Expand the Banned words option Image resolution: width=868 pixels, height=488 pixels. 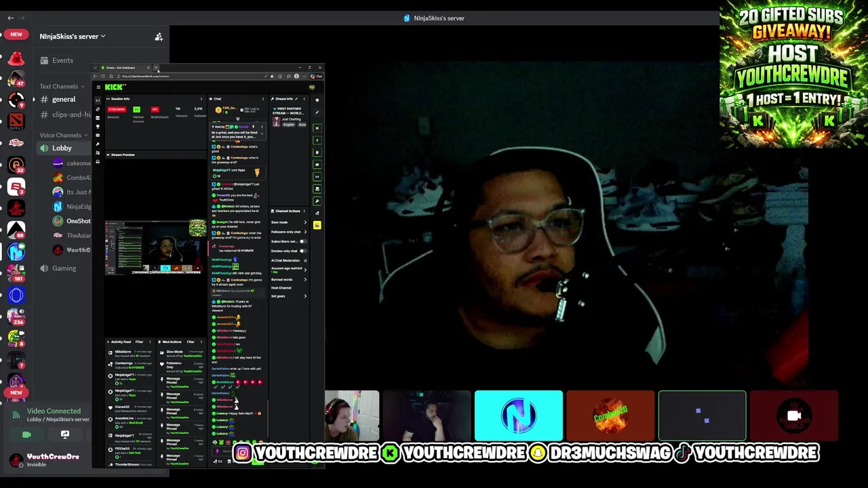(x=289, y=279)
